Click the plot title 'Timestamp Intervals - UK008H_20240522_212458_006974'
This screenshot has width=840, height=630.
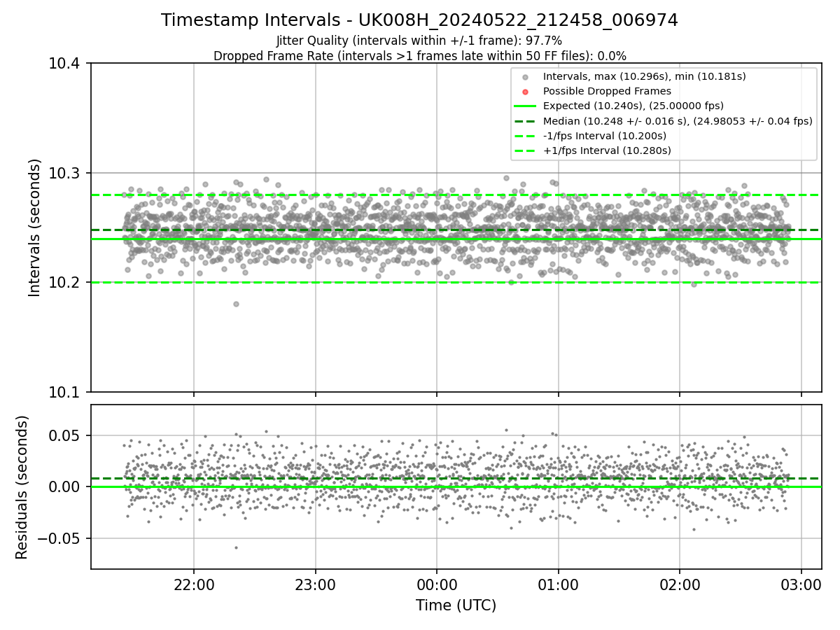coord(419,20)
